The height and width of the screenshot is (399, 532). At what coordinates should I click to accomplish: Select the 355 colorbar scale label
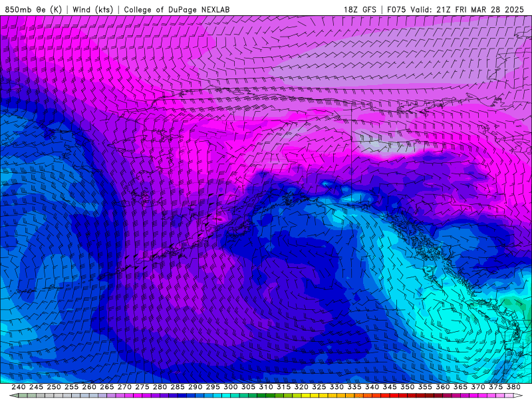point(425,387)
